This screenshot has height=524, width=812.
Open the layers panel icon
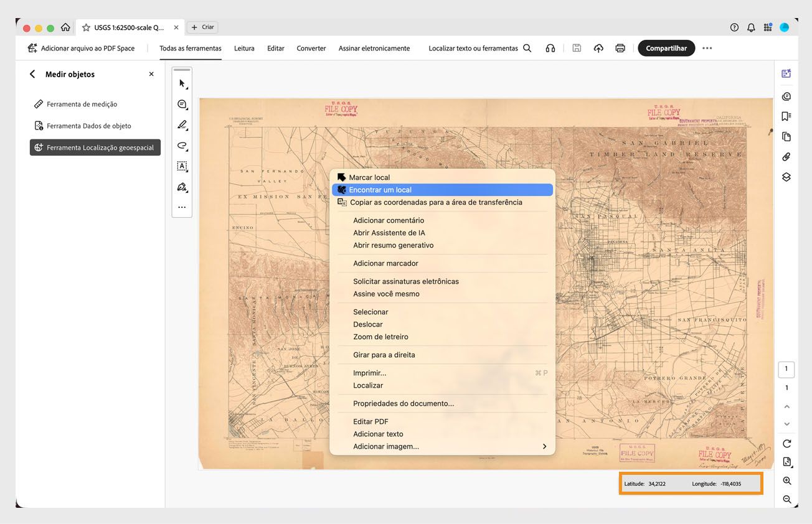point(786,177)
